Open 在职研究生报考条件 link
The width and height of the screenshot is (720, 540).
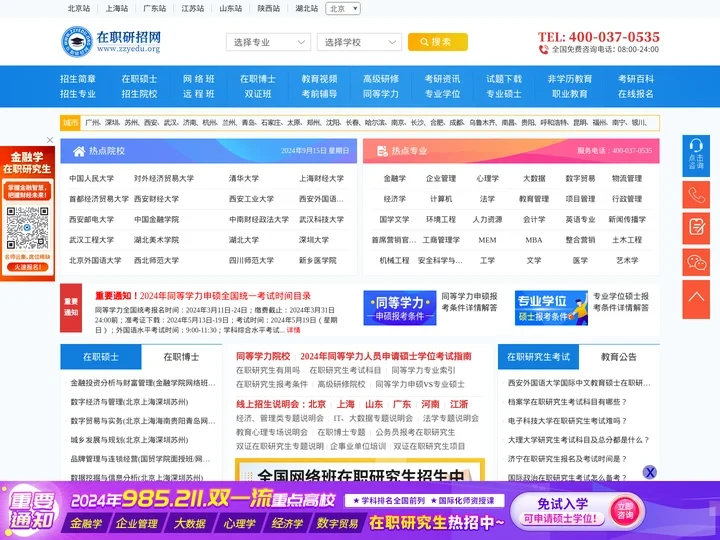tap(272, 384)
